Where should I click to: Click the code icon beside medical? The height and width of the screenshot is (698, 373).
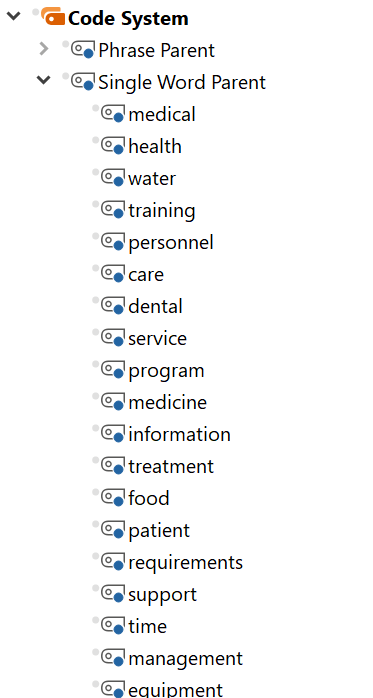(113, 114)
